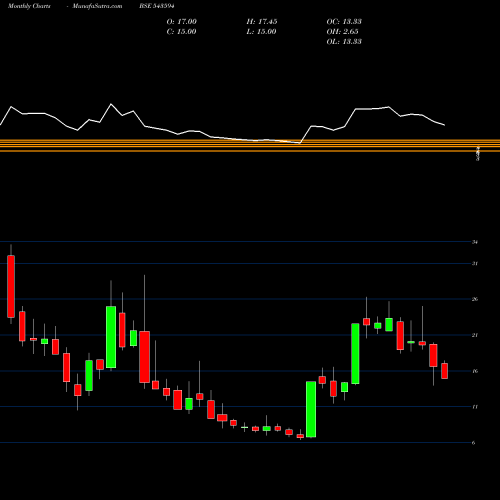Click the BSE 543594 symbol label
This screenshot has height=500, width=500.
pyautogui.click(x=157, y=6)
